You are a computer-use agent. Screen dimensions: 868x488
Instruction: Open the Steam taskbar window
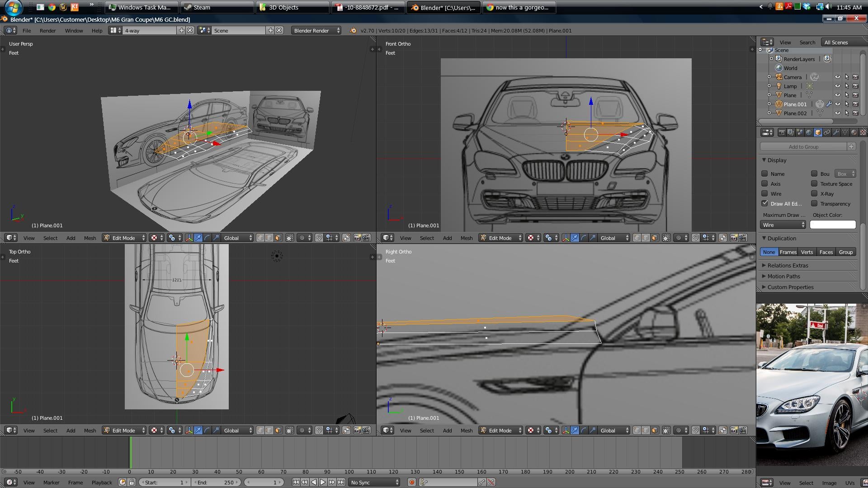217,7
